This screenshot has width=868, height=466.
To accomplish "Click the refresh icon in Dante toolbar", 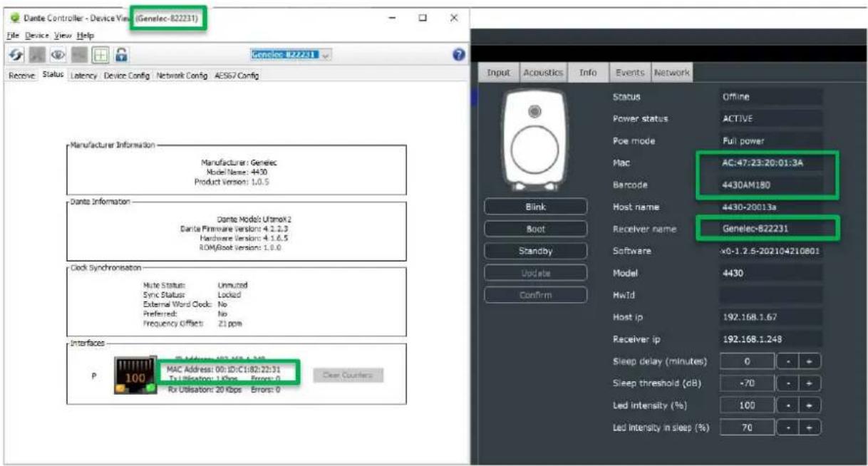I will click(15, 54).
